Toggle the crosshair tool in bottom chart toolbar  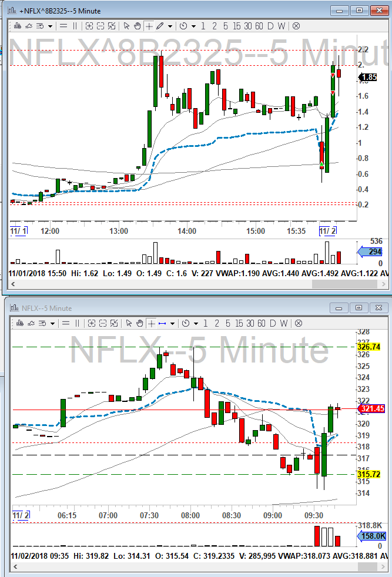(151, 323)
